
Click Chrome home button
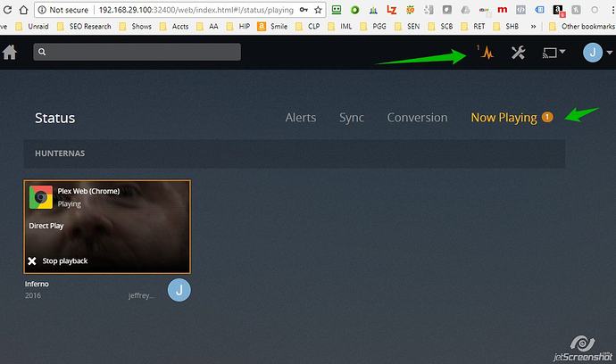click(23, 10)
